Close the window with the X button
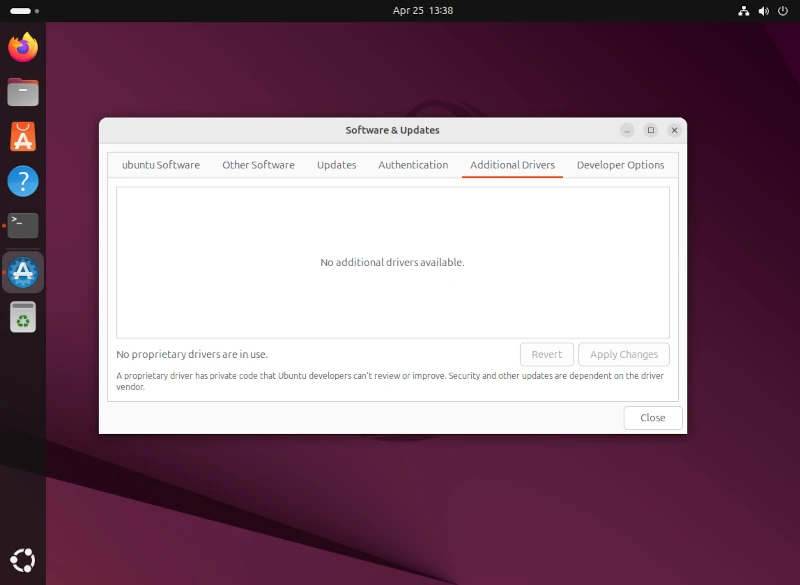 click(x=674, y=130)
